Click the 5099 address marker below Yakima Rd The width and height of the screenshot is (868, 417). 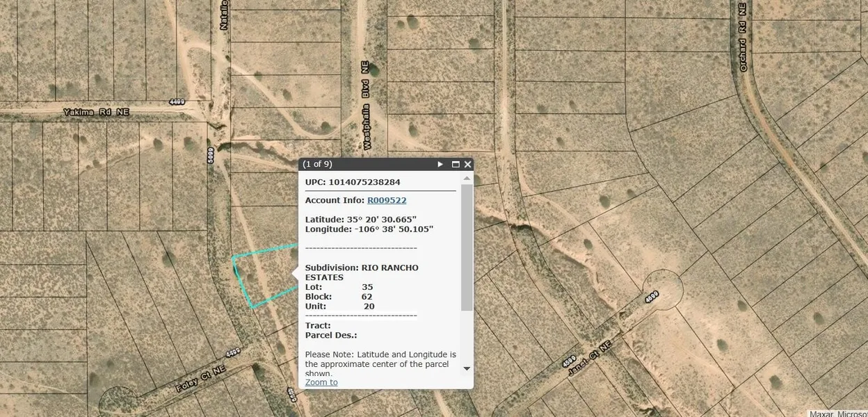[x=211, y=154]
